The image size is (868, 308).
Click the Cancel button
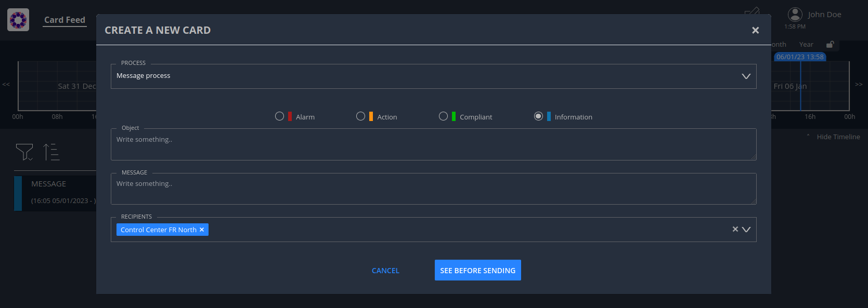coord(385,271)
